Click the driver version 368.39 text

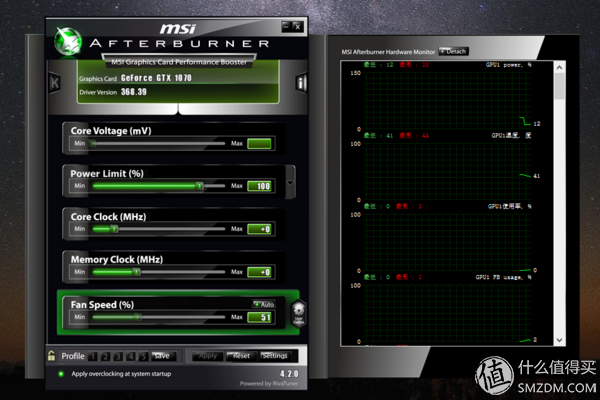[x=134, y=92]
